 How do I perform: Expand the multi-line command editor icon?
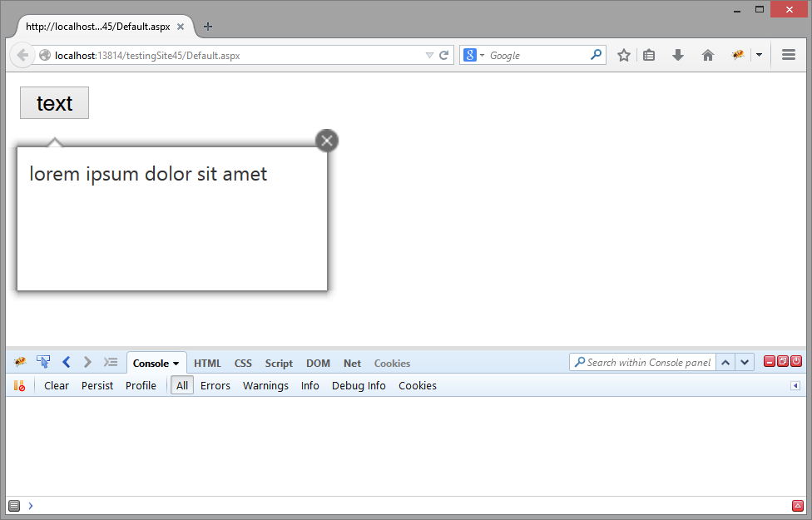pos(798,506)
